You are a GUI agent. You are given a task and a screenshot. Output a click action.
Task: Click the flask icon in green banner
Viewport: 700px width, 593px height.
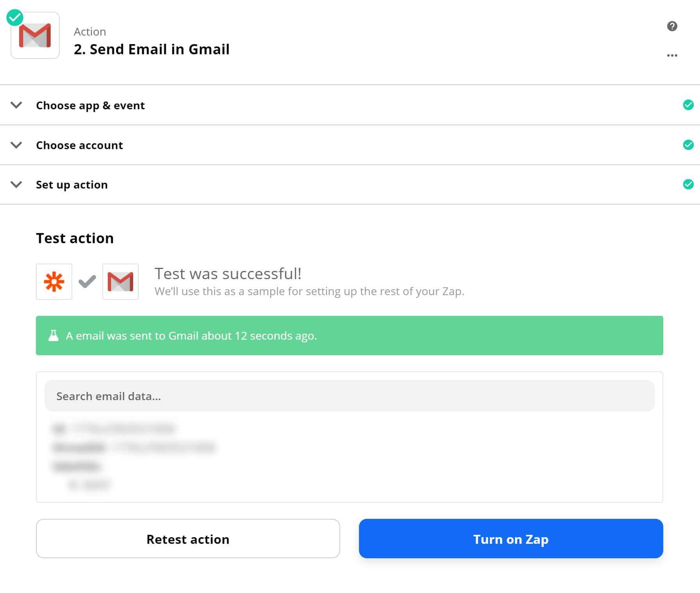click(54, 336)
